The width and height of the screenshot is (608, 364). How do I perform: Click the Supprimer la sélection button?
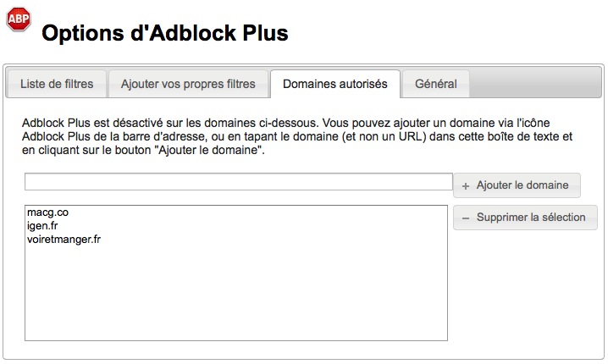525,218
